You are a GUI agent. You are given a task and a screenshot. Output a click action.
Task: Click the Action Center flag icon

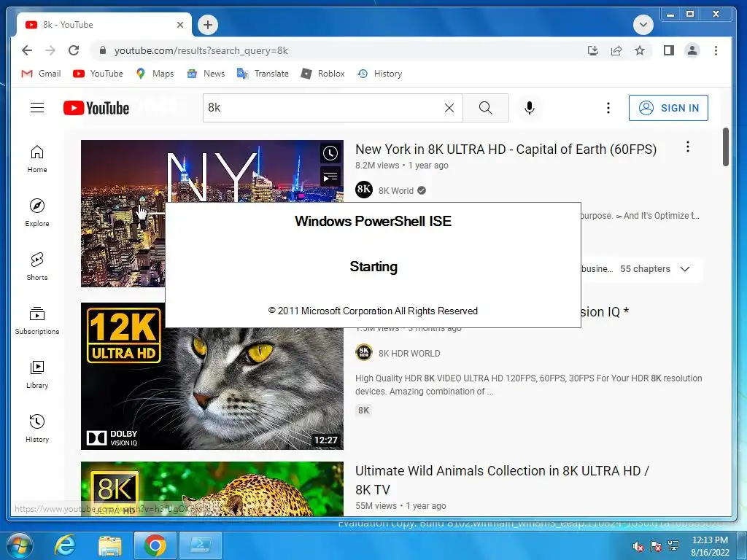pyautogui.click(x=656, y=546)
